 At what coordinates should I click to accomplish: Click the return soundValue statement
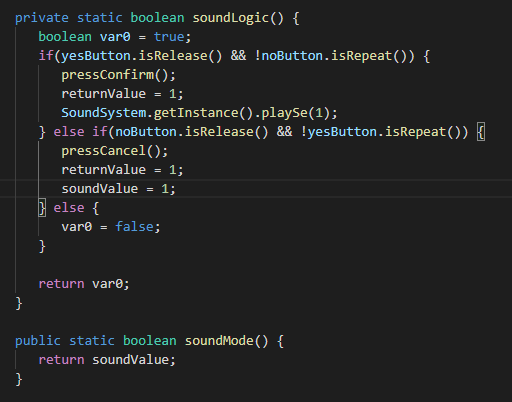107,360
